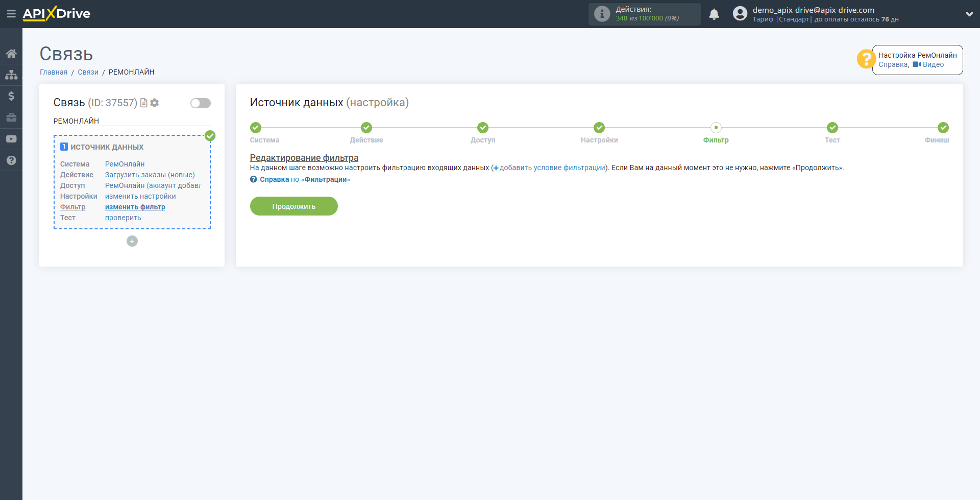The height and width of the screenshot is (500, 980).
Task: Open the YouTube video icon in sidebar
Action: pyautogui.click(x=11, y=139)
